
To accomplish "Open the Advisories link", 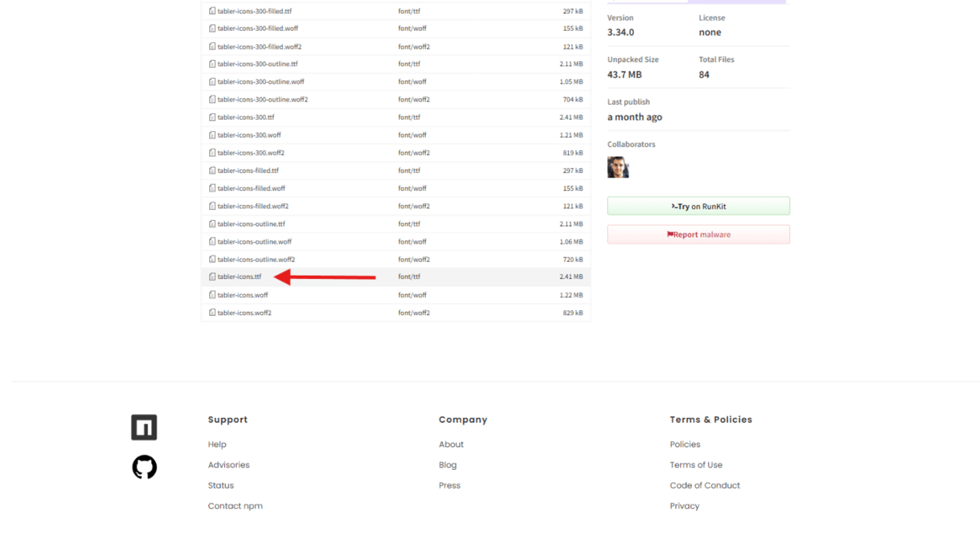I will 229,465.
